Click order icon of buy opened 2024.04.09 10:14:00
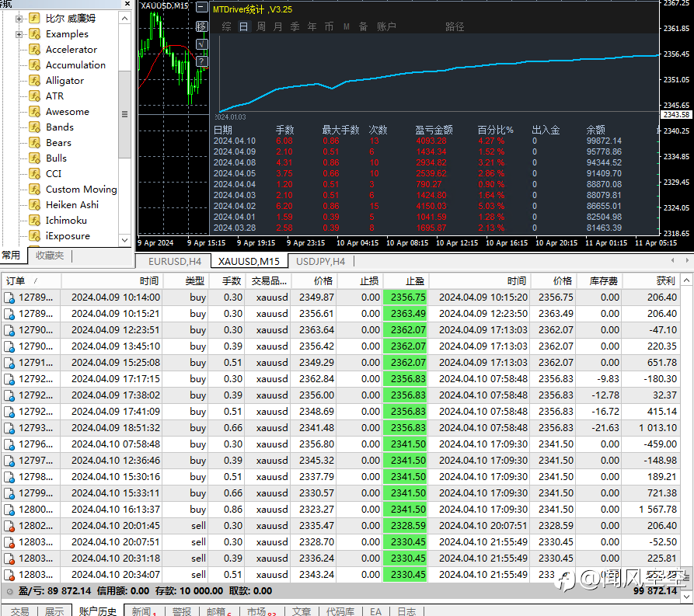Viewport: 694px width, 616px height. 9,298
